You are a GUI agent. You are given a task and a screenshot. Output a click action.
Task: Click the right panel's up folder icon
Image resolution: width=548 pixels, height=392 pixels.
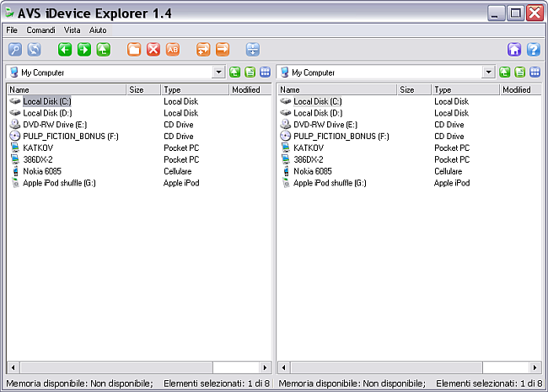[x=505, y=72]
